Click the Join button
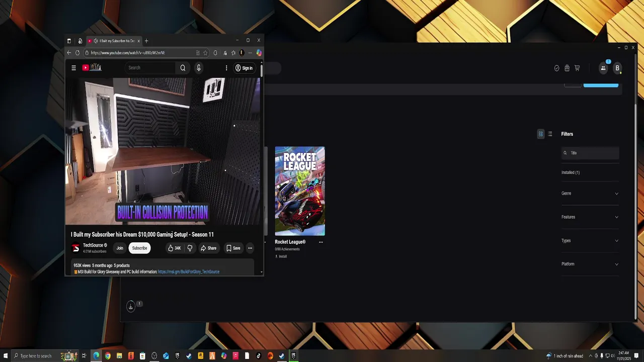Image resolution: width=644 pixels, height=362 pixels. point(120,248)
